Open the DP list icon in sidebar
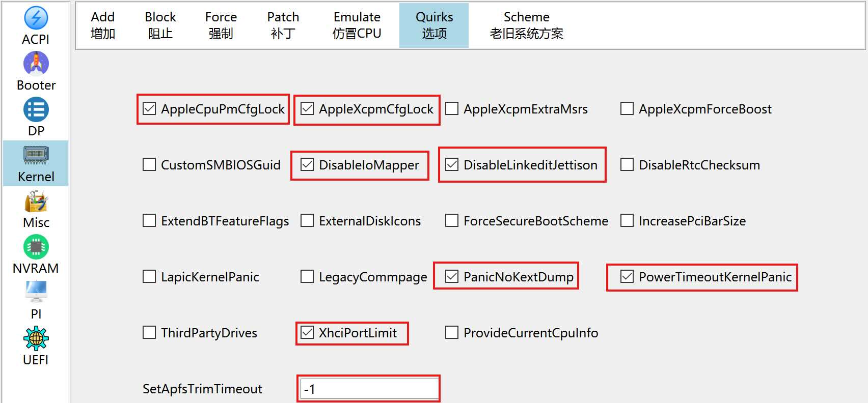 click(x=36, y=109)
